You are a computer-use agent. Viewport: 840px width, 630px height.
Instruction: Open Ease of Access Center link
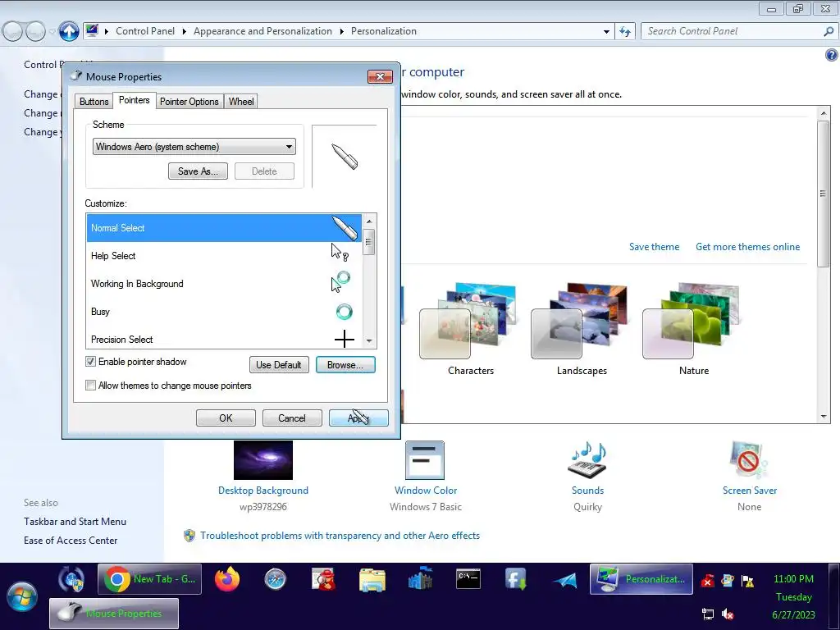pos(71,541)
